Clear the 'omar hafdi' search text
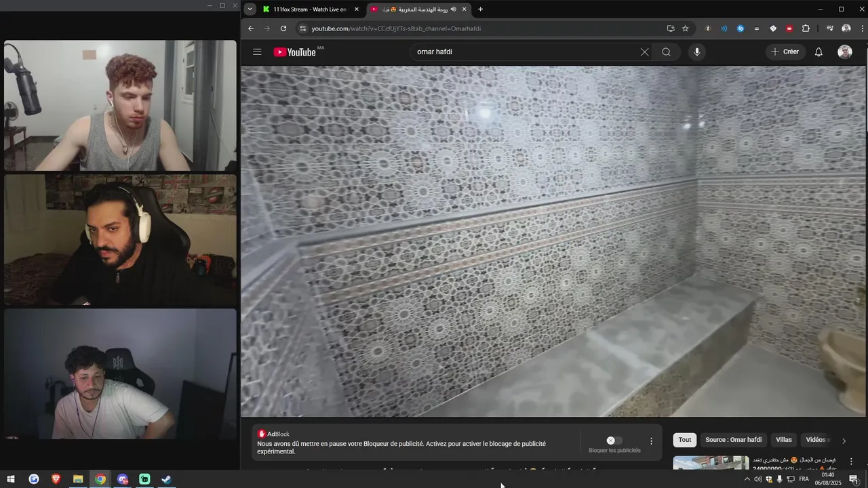The image size is (868, 488). click(x=644, y=52)
